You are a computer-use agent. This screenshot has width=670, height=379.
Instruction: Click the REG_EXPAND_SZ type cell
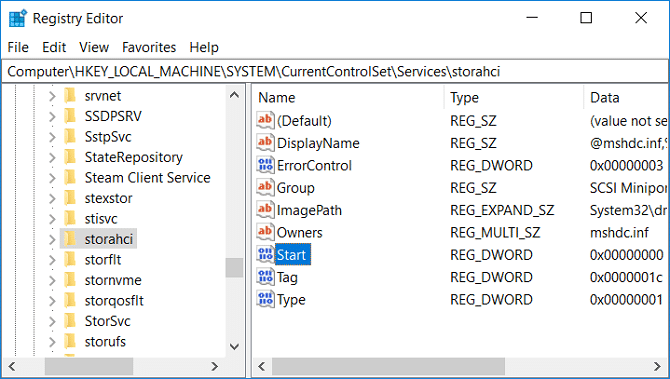click(x=502, y=210)
